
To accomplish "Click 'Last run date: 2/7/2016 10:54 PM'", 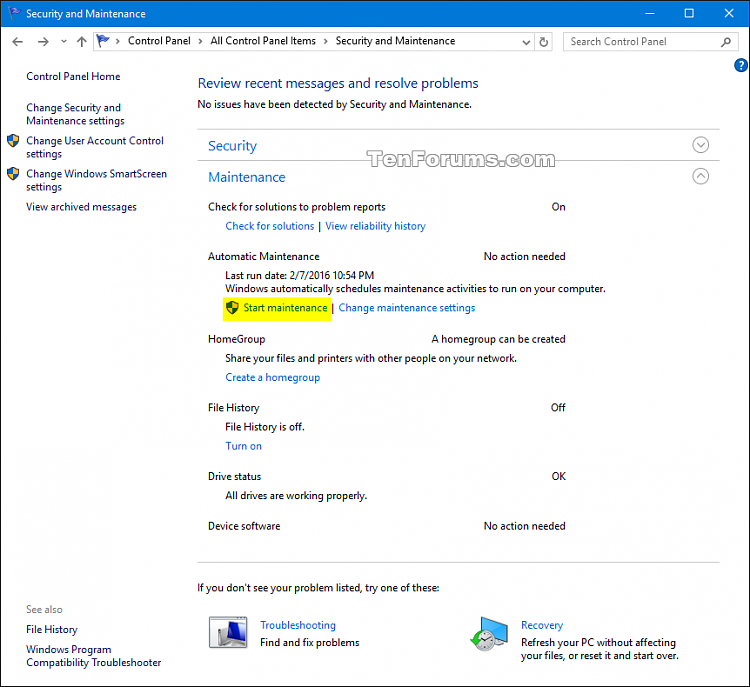I will [299, 276].
